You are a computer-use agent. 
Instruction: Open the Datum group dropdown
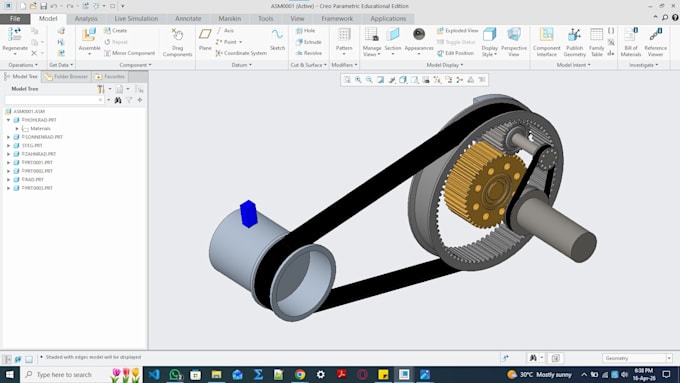(x=242, y=65)
